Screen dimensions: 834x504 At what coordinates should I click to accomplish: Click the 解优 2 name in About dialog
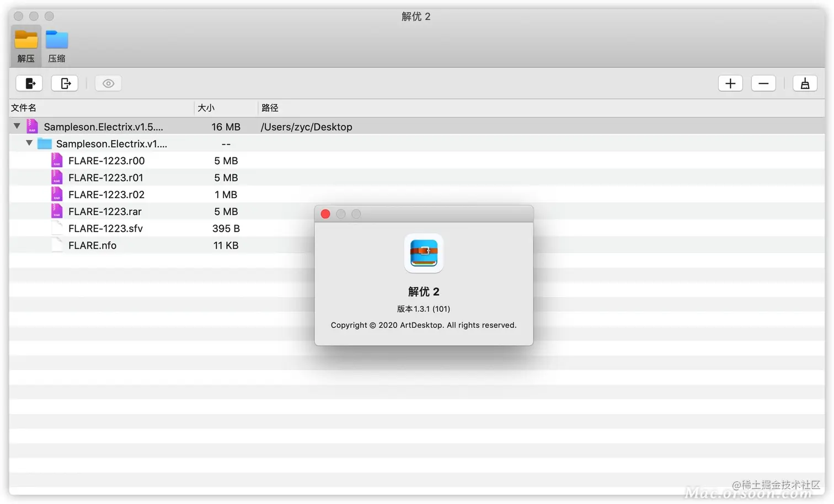[x=424, y=291]
